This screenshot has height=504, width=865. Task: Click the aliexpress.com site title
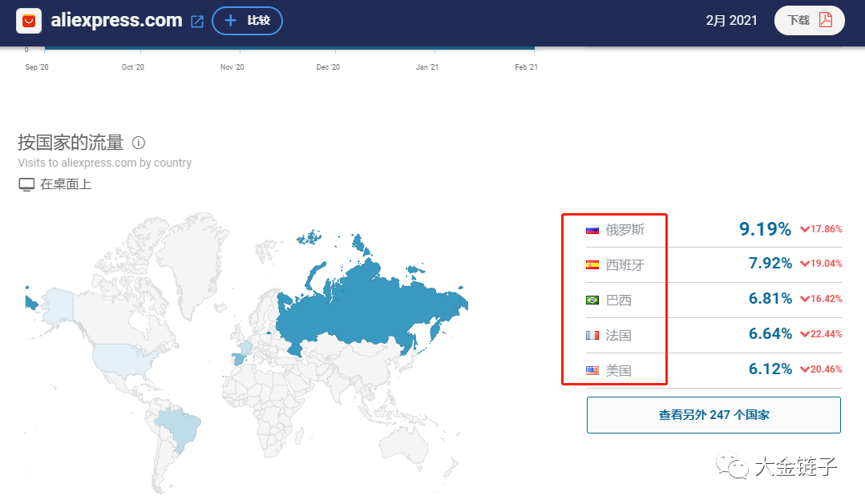click(116, 20)
